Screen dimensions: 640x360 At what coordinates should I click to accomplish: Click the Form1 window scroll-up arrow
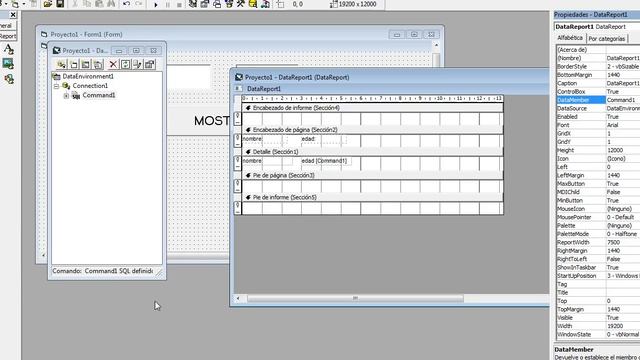(x=436, y=46)
